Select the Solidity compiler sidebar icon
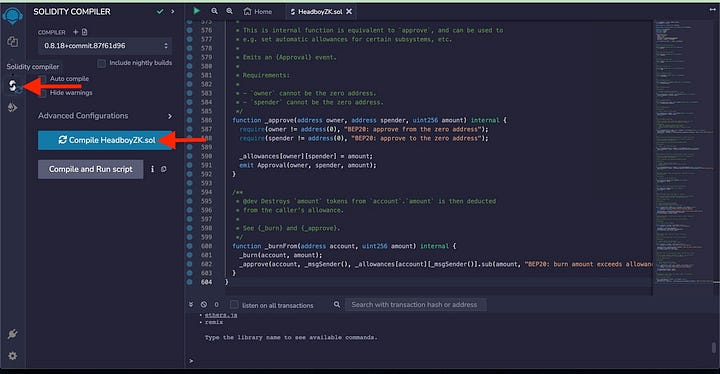Viewport: 720px width, 374px height. [x=12, y=85]
